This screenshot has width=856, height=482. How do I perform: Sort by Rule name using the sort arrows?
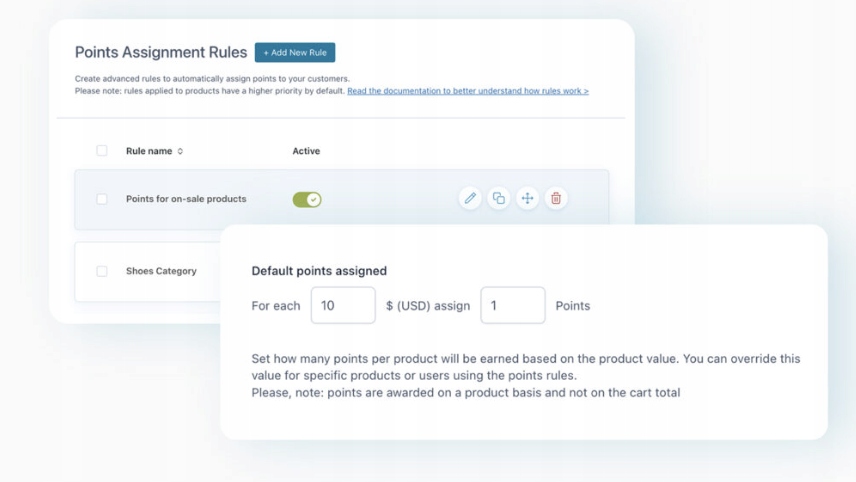tap(180, 151)
